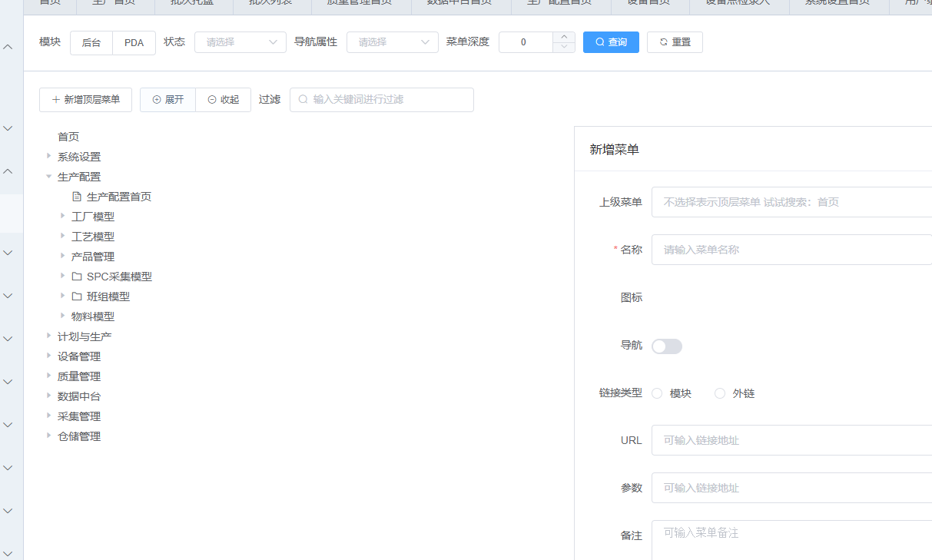Click the 过滤 keyword filter input

tap(382, 100)
